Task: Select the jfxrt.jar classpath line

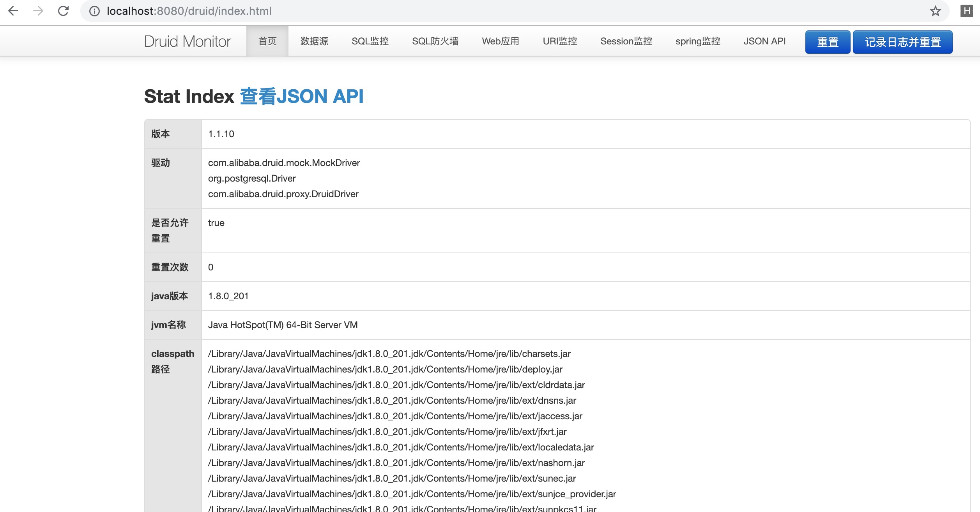Action: pos(387,432)
